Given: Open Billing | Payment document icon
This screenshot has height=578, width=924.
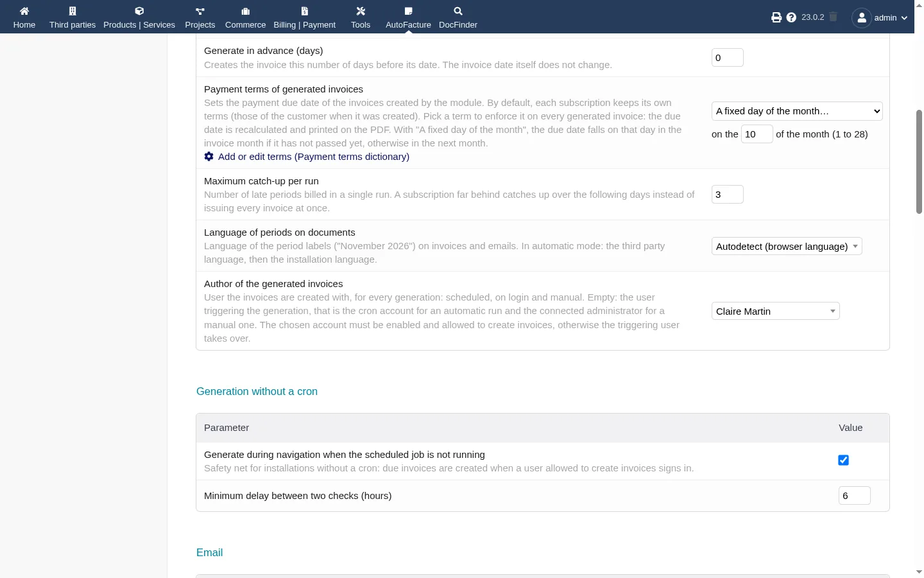Looking at the screenshot, I should pyautogui.click(x=305, y=11).
